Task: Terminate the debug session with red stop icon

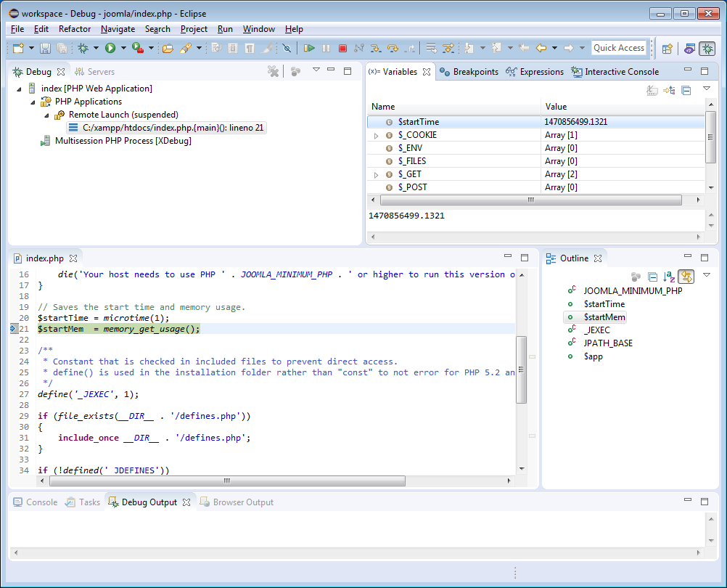Action: [342, 48]
